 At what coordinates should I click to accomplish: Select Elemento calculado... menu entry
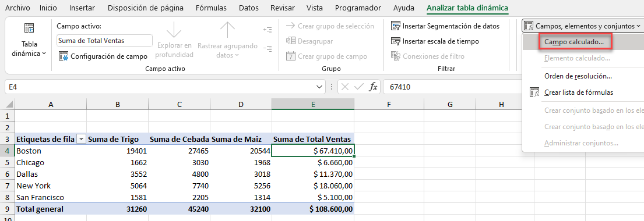(x=576, y=58)
